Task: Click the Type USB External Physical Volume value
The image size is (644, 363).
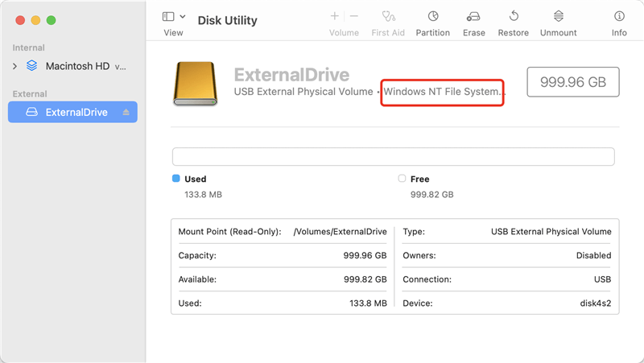Action: [551, 232]
